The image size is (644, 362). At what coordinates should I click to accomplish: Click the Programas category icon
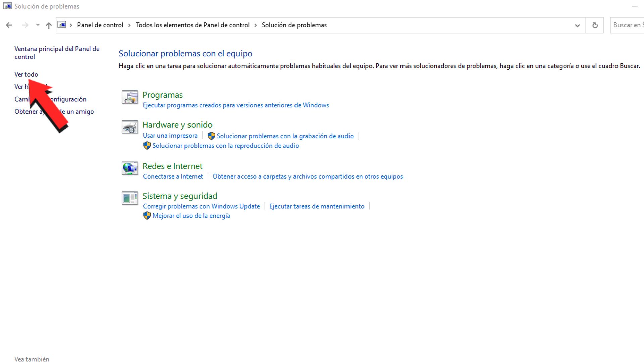click(130, 97)
